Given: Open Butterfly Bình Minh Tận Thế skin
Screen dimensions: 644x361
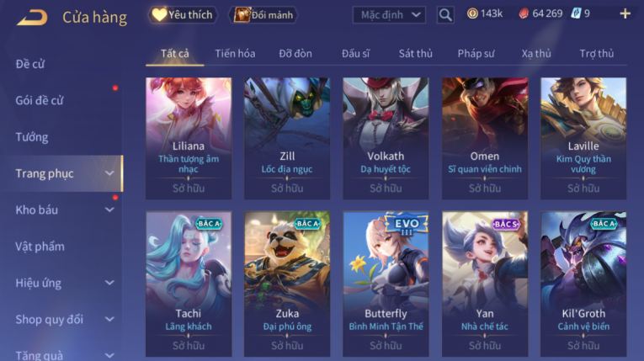Looking at the screenshot, I should coord(386,284).
